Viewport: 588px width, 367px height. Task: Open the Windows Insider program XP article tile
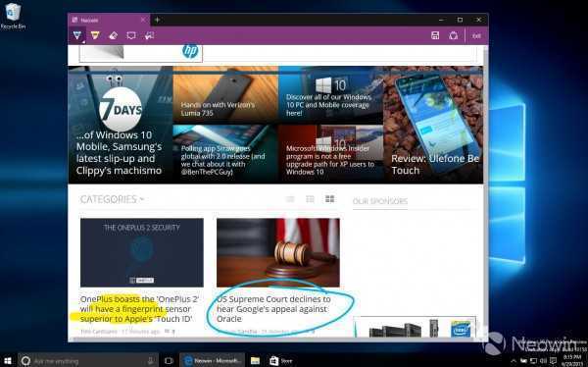pos(331,154)
